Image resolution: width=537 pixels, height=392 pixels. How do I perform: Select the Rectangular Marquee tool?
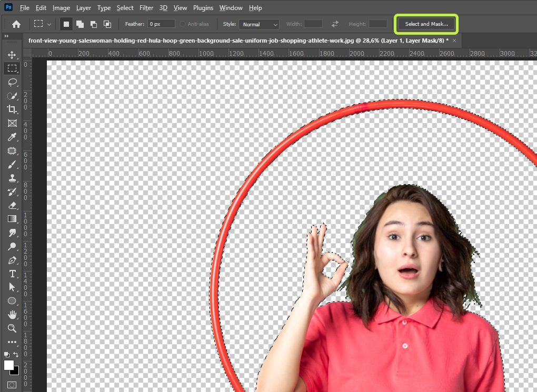point(12,68)
